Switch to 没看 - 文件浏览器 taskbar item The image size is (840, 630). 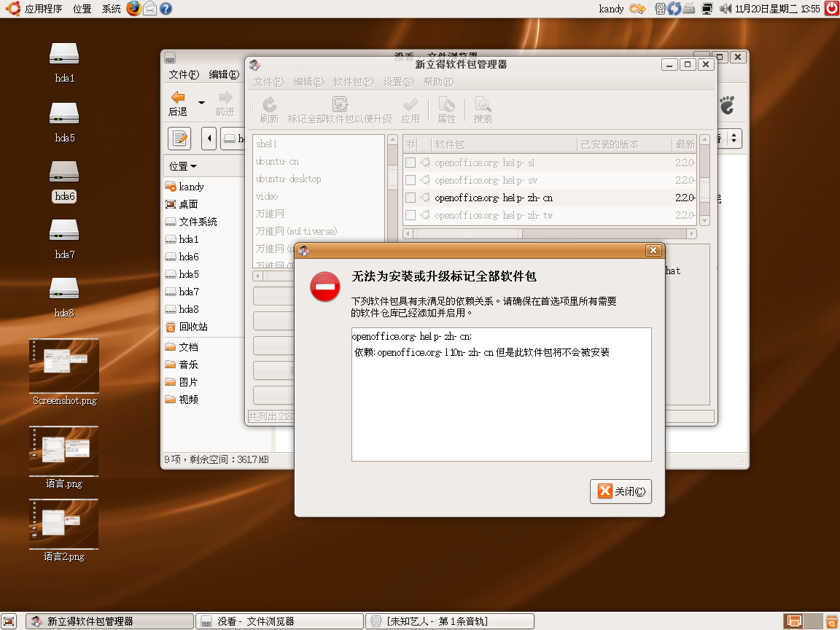[x=279, y=621]
